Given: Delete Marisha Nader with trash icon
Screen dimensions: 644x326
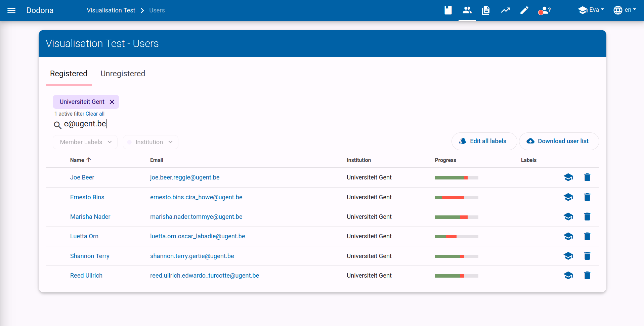Looking at the screenshot, I should click(587, 217).
